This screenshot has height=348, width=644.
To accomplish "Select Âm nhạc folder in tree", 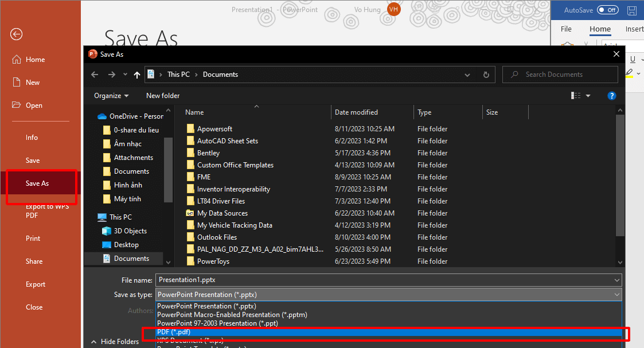I will click(122, 144).
